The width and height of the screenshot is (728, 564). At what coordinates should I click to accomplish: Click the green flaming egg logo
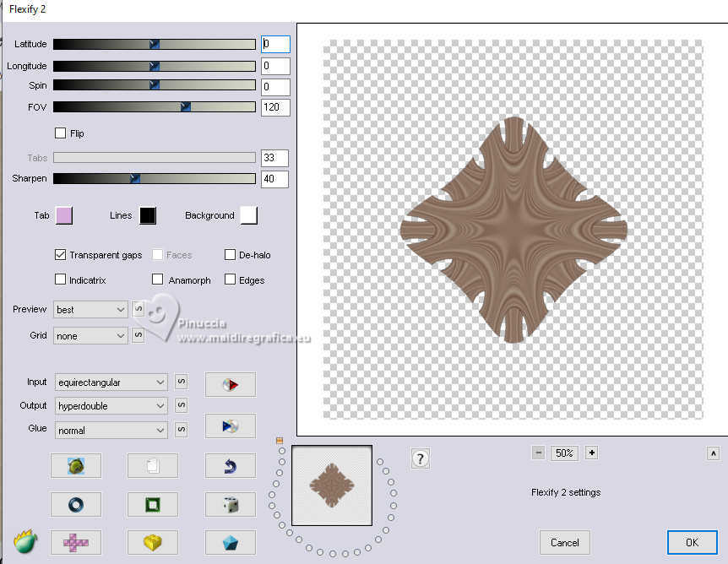(25, 540)
